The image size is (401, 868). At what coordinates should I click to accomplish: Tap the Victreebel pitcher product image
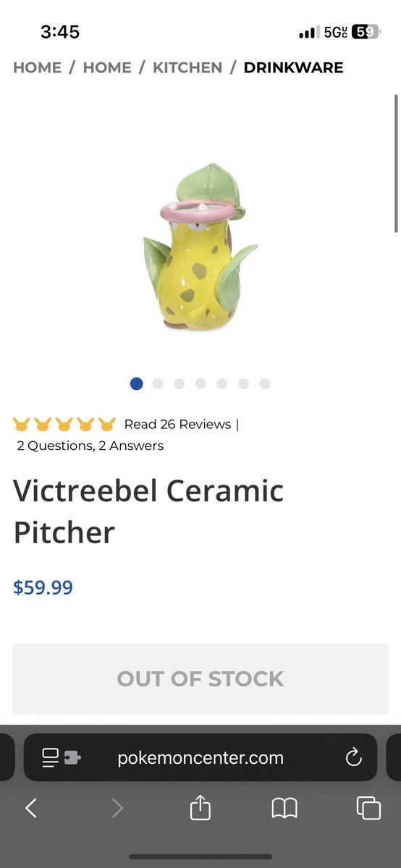[200, 247]
